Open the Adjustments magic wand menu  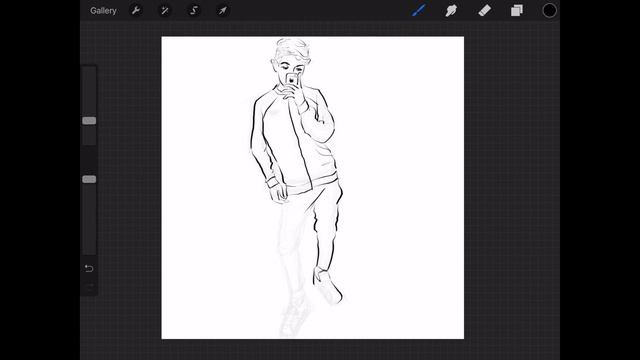point(164,10)
